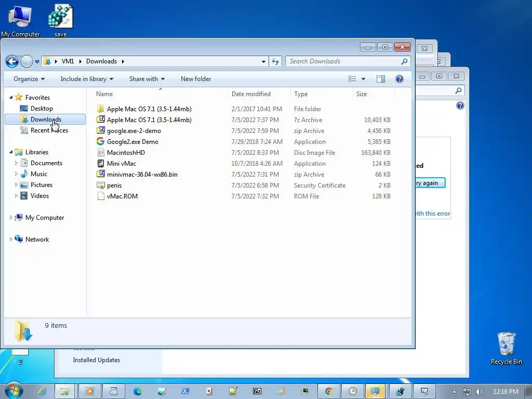532x399 pixels.
Task: Click the volume speaker tray icon
Action: (x=479, y=392)
